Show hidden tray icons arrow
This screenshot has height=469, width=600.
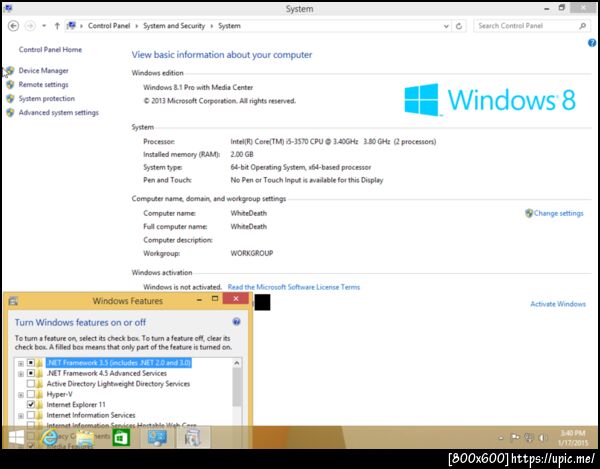501,438
